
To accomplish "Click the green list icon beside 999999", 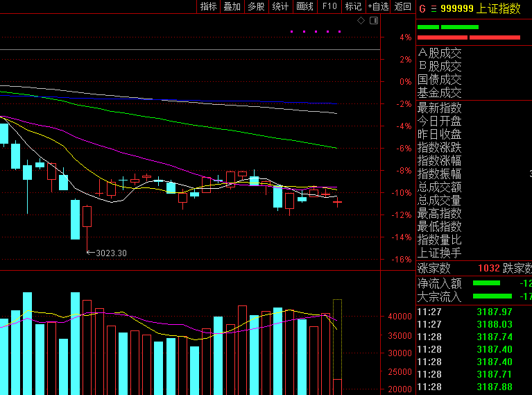I will point(434,8).
